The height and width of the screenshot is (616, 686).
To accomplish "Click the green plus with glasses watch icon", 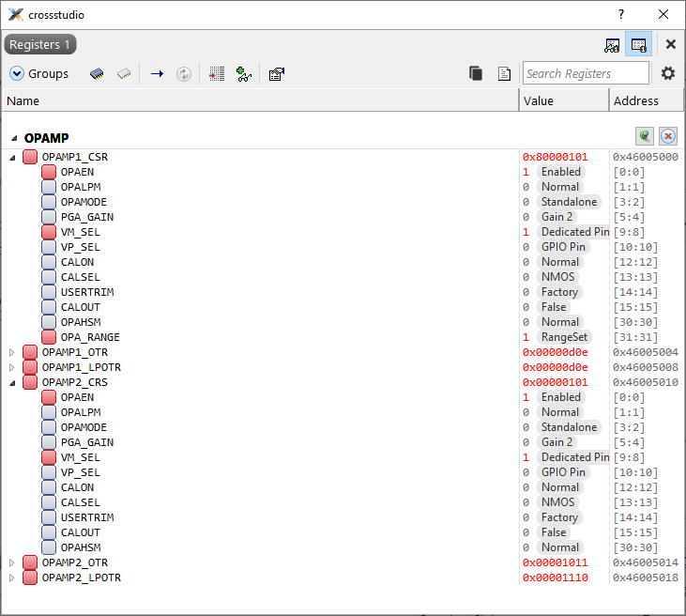I will [x=244, y=73].
